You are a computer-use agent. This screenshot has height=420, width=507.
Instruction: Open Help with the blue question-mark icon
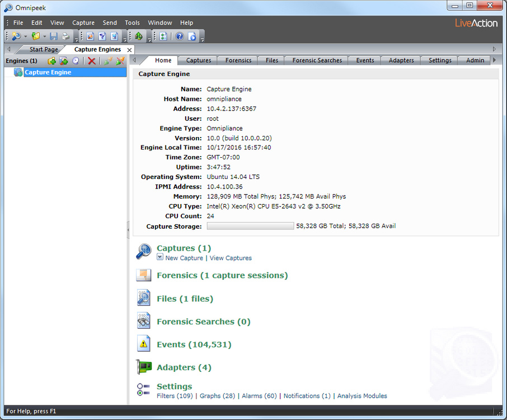pyautogui.click(x=180, y=36)
